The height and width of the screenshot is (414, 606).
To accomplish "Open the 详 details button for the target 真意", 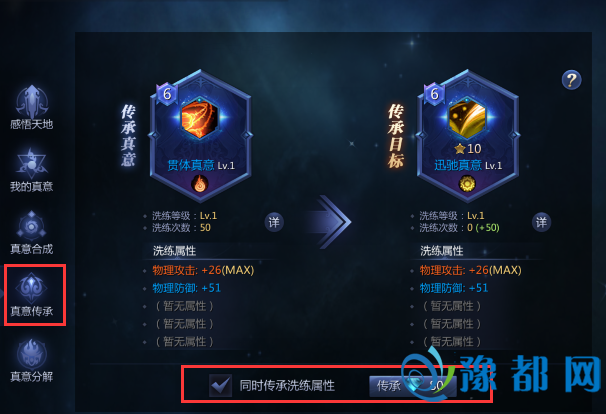I will pyautogui.click(x=541, y=222).
